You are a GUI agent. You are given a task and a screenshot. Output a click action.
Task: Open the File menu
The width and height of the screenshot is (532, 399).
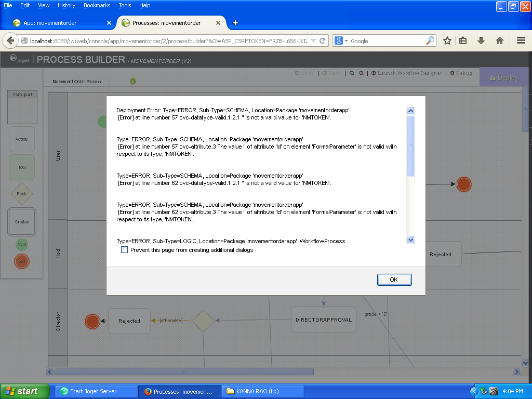coord(8,5)
